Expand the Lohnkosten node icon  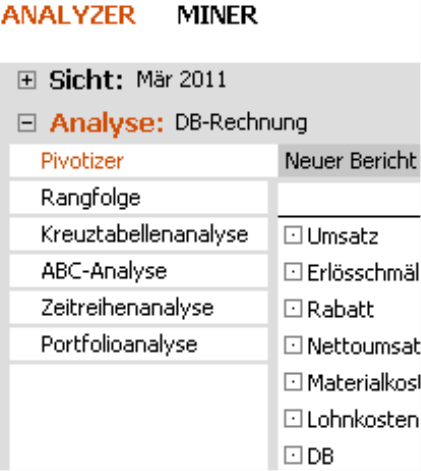(293, 418)
